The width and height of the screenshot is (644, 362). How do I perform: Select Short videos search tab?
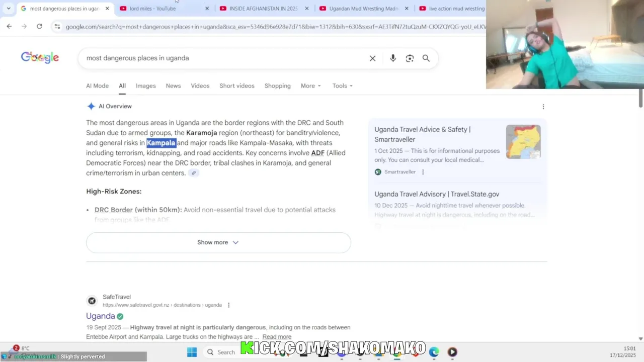coord(237,86)
